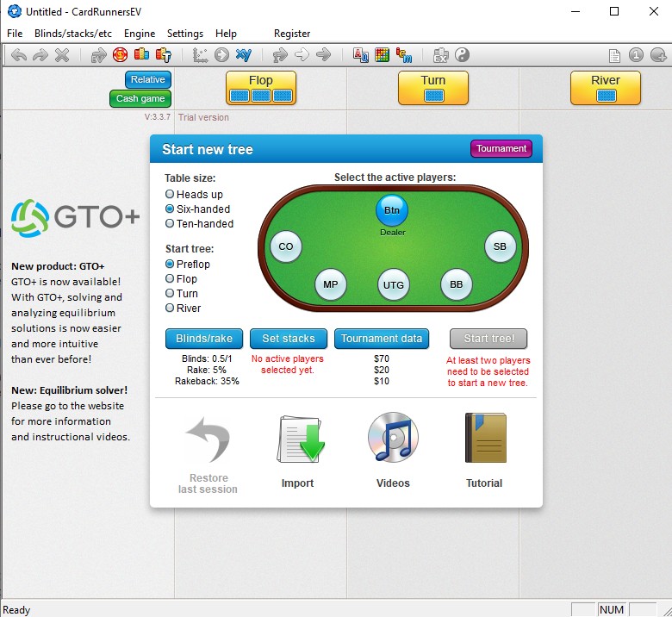The width and height of the screenshot is (672, 617).
Task: Click the 'Rakeback: 35%' text
Action: coord(207,381)
